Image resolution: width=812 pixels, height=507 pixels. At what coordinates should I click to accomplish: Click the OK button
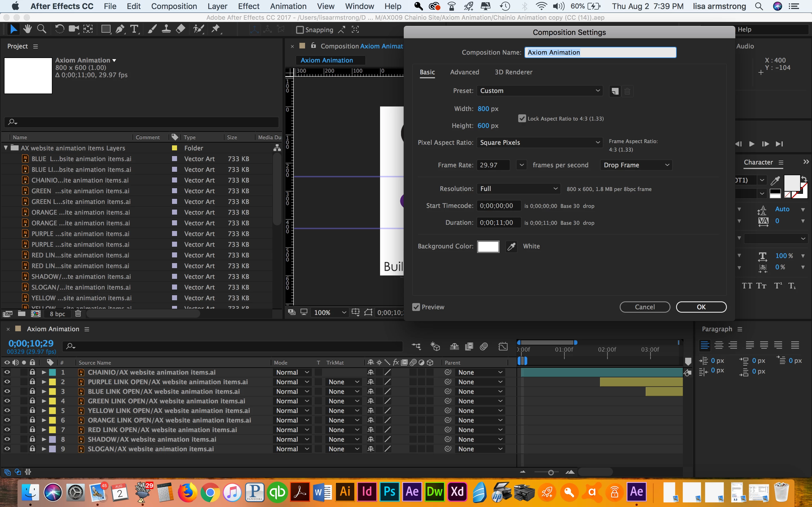point(701,307)
